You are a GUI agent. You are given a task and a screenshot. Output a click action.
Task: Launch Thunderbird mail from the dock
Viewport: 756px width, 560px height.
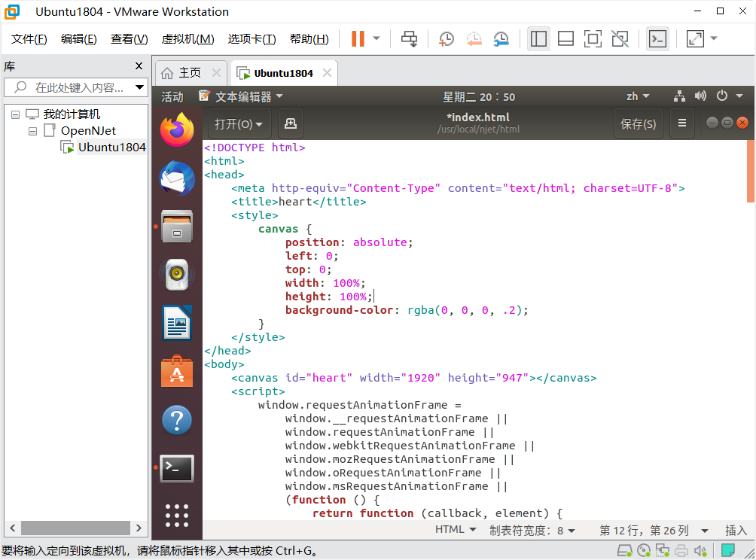point(177,178)
